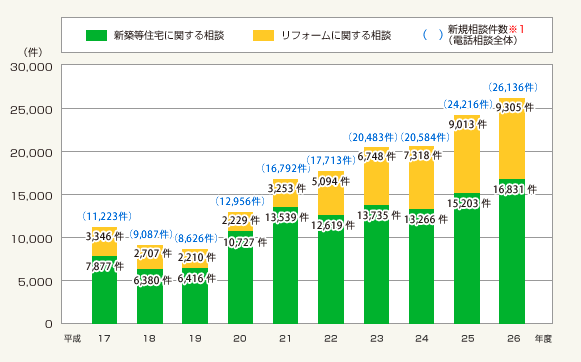Click x-axis year label 17

(x=104, y=338)
